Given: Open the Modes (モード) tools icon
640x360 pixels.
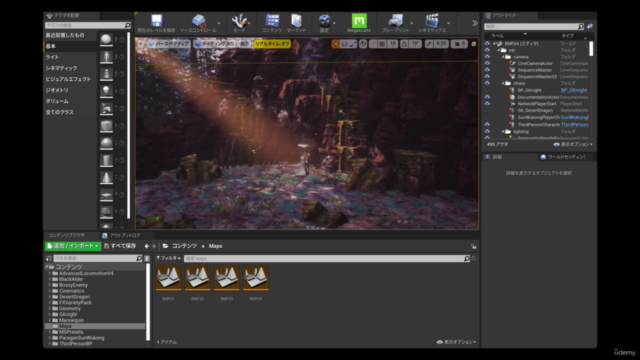Looking at the screenshot, I should 239,20.
